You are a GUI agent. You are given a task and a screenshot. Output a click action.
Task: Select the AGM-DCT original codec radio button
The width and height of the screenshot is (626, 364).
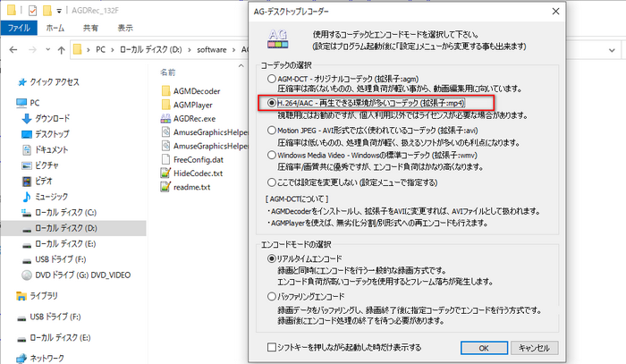pyautogui.click(x=272, y=79)
